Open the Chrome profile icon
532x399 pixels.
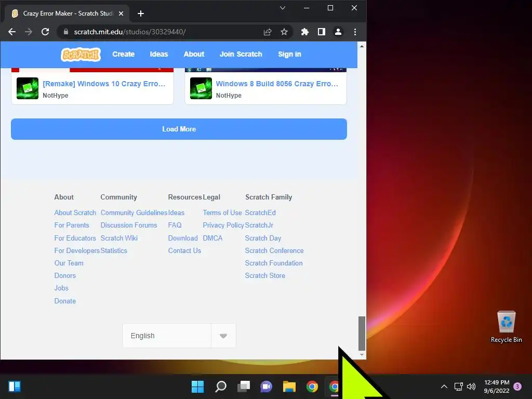coord(338,32)
